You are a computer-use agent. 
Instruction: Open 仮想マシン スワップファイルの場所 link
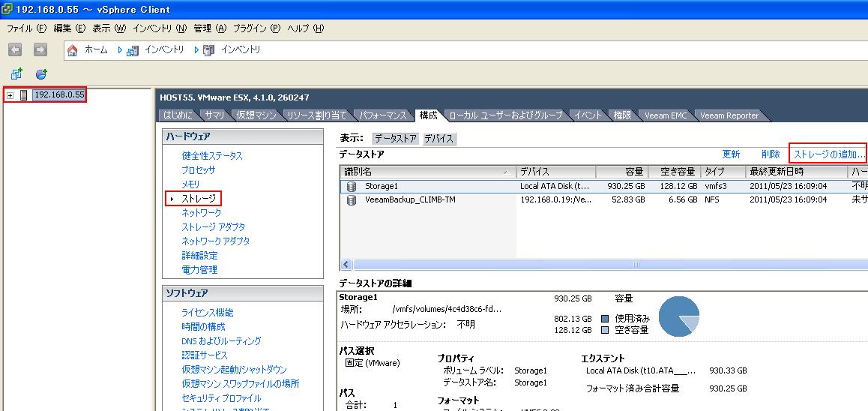pyautogui.click(x=241, y=384)
